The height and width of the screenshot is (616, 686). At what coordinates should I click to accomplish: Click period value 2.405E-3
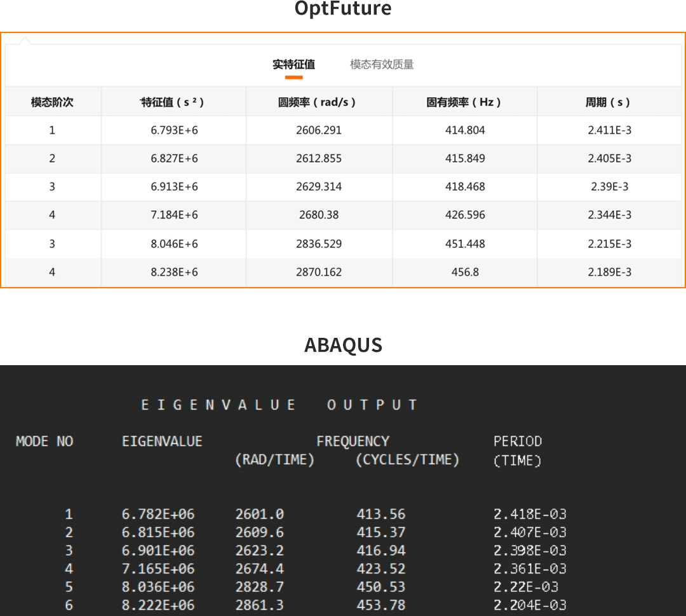pos(609,158)
